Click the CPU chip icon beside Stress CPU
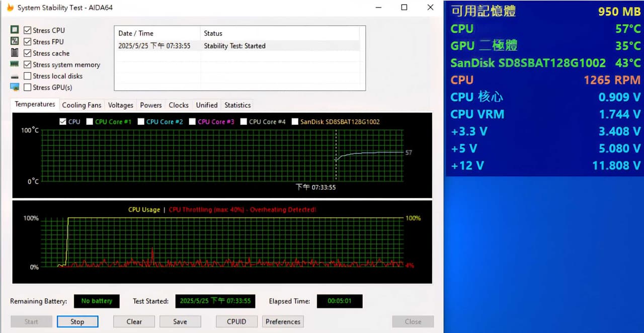 (x=15, y=30)
